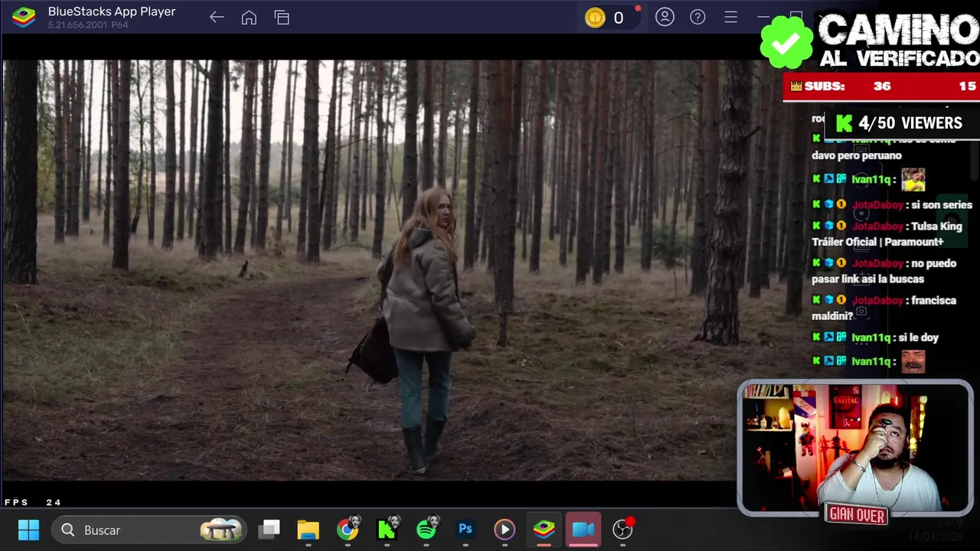Click the chat message "francisca maldini?"
The image size is (980, 551).
point(884,308)
